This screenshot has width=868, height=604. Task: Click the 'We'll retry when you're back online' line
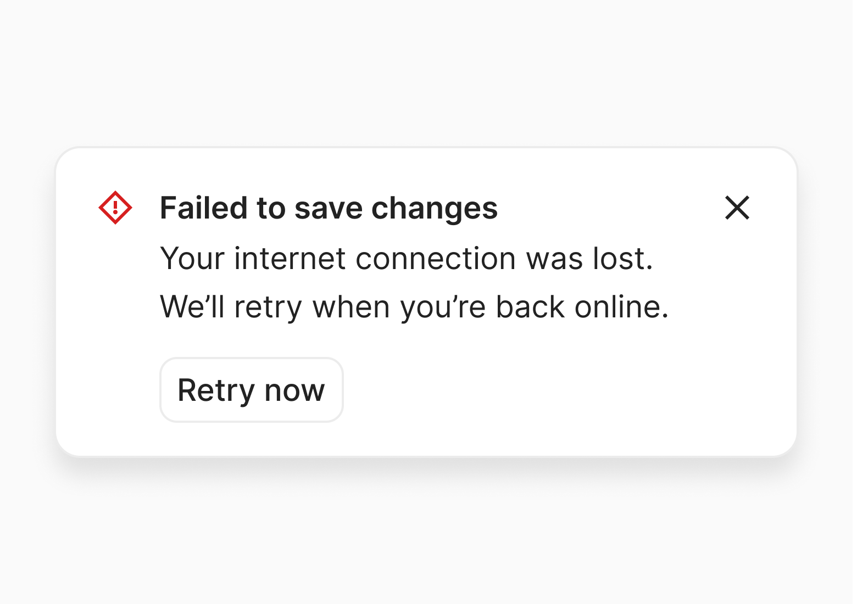tap(414, 306)
